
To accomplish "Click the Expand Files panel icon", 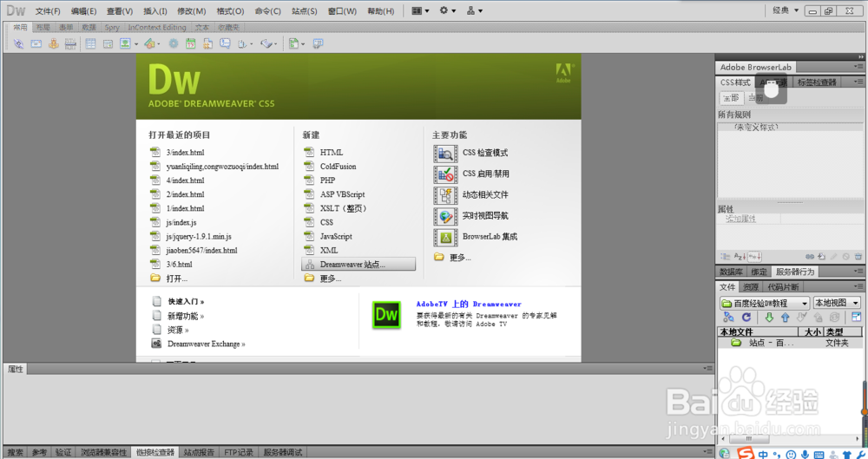I will (x=856, y=318).
